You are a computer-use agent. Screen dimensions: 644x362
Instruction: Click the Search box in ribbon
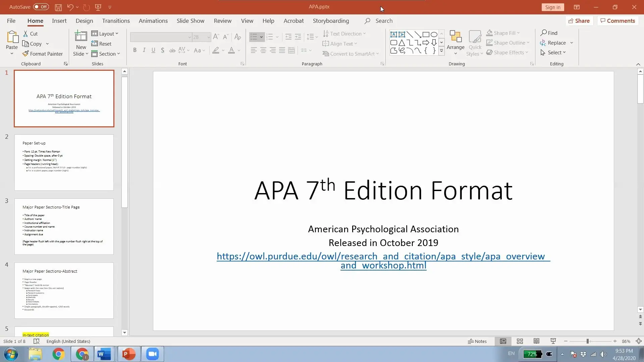379,21
